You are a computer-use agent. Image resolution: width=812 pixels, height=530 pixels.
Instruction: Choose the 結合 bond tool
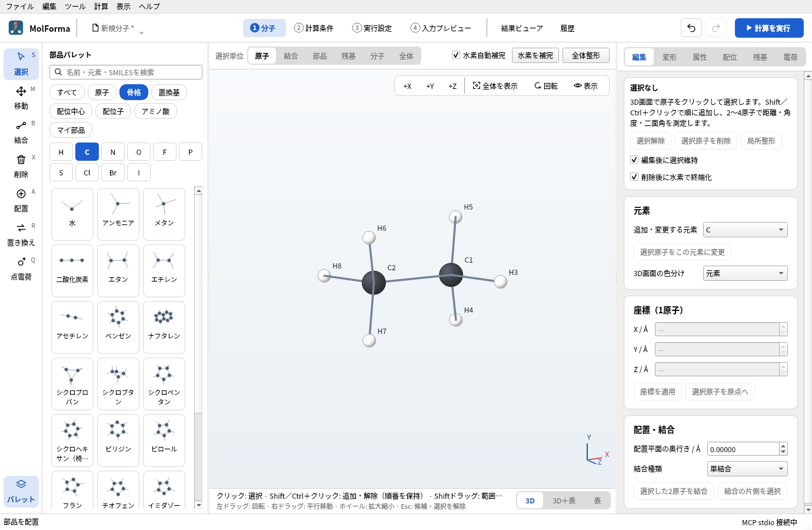pos(21,132)
